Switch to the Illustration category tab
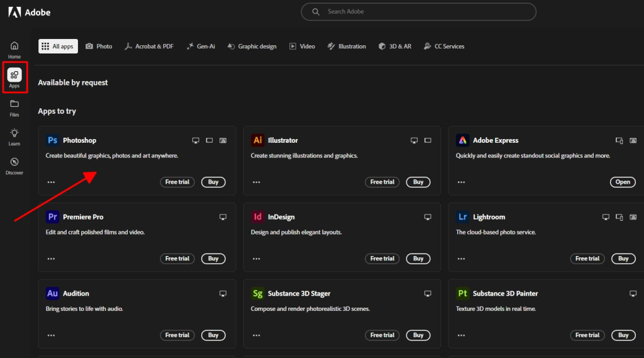 [347, 47]
